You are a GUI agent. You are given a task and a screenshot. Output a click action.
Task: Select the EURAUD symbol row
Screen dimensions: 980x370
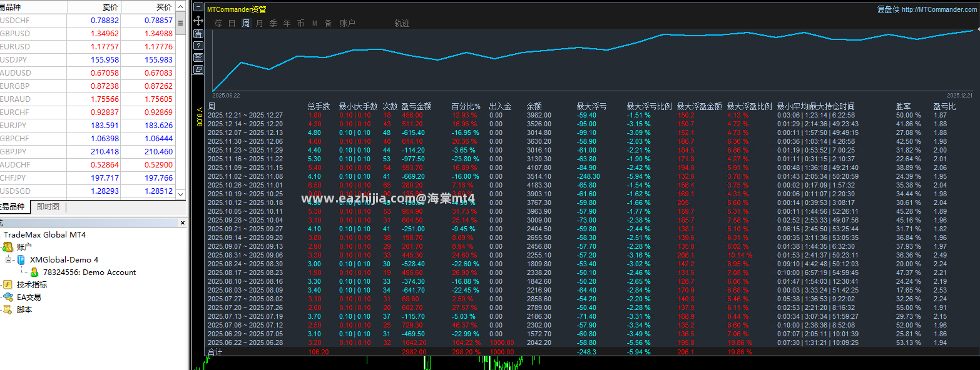(x=88, y=99)
